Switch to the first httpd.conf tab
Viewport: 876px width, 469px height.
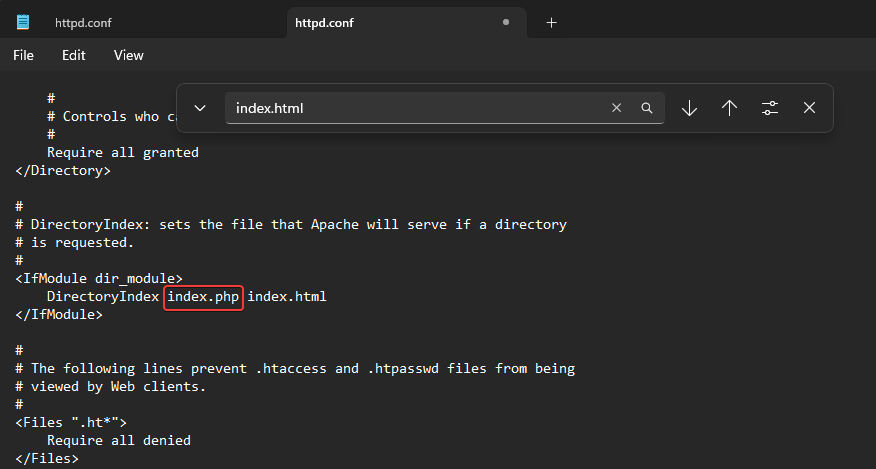tap(83, 23)
